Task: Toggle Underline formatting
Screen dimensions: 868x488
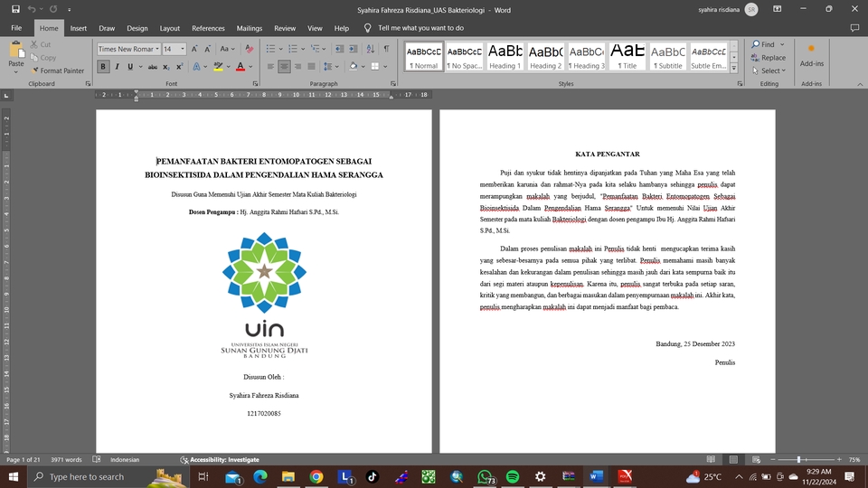Action: click(x=130, y=67)
